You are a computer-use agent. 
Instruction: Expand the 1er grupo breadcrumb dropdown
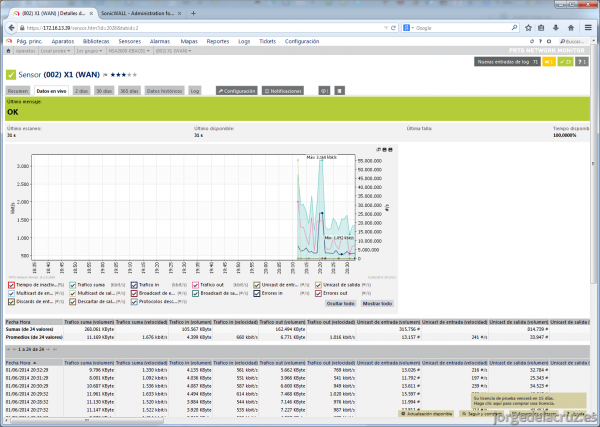(x=89, y=51)
